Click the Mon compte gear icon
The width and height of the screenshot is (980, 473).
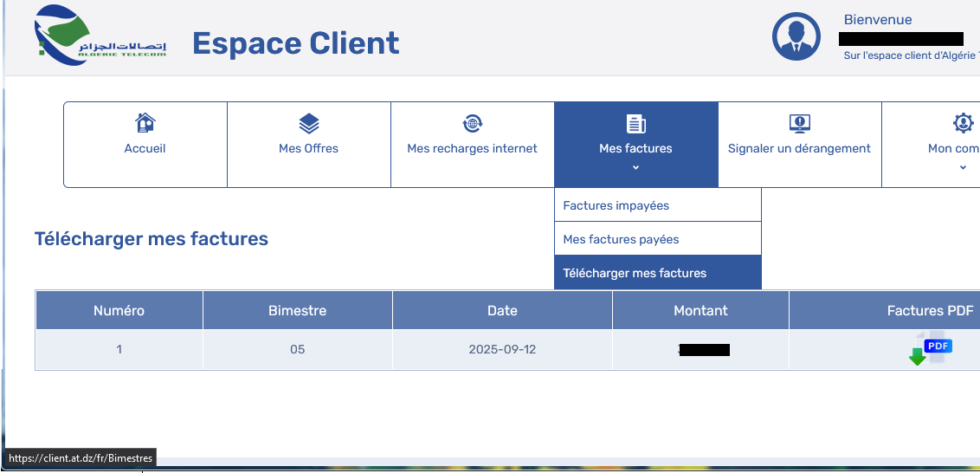(964, 123)
